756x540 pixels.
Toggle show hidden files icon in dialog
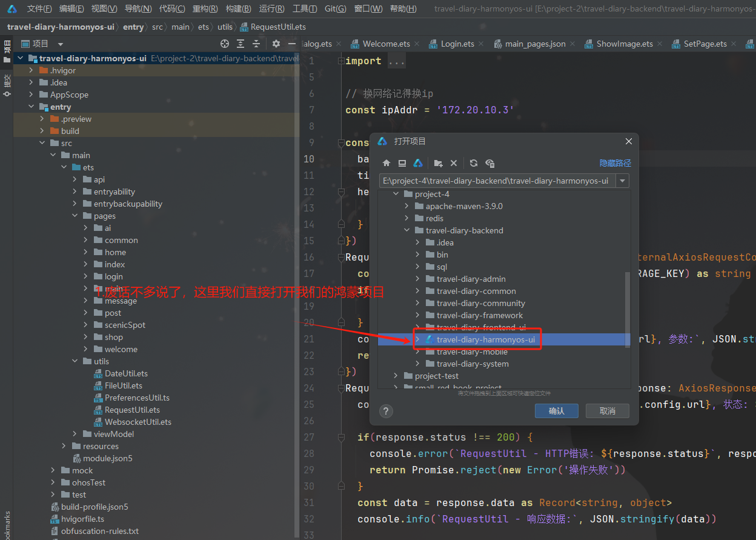point(490,163)
